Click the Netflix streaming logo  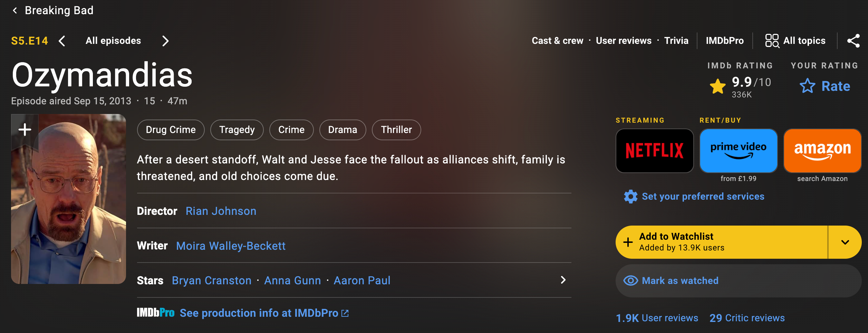coord(654,151)
